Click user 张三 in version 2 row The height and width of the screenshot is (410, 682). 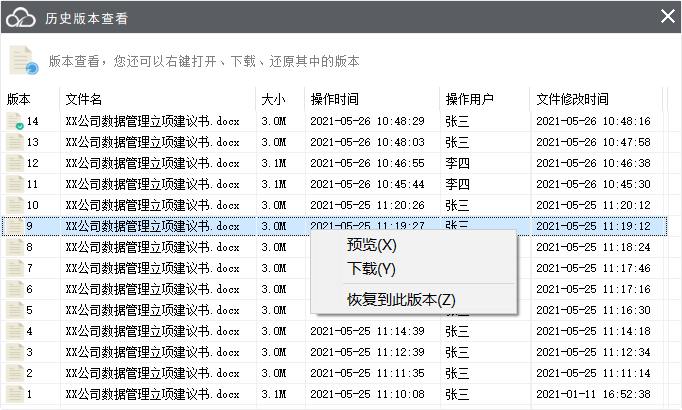point(457,373)
